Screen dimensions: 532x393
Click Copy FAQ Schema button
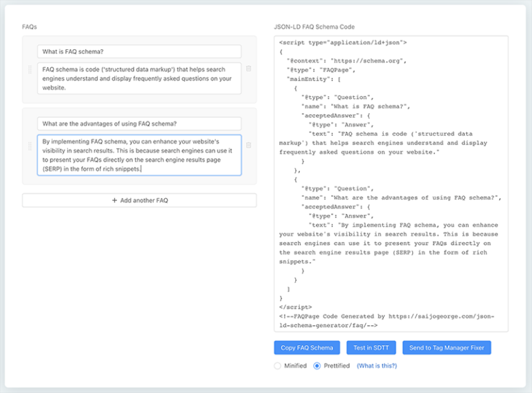pos(307,347)
